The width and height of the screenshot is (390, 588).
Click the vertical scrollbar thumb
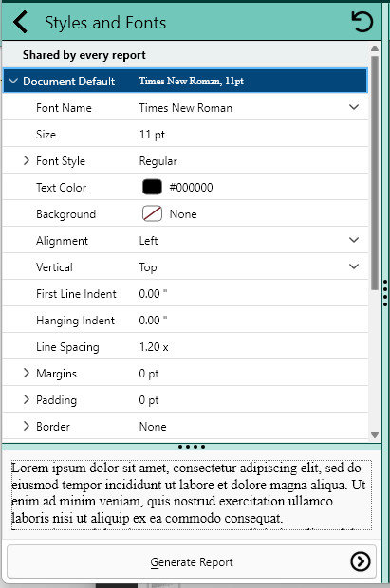(374, 173)
